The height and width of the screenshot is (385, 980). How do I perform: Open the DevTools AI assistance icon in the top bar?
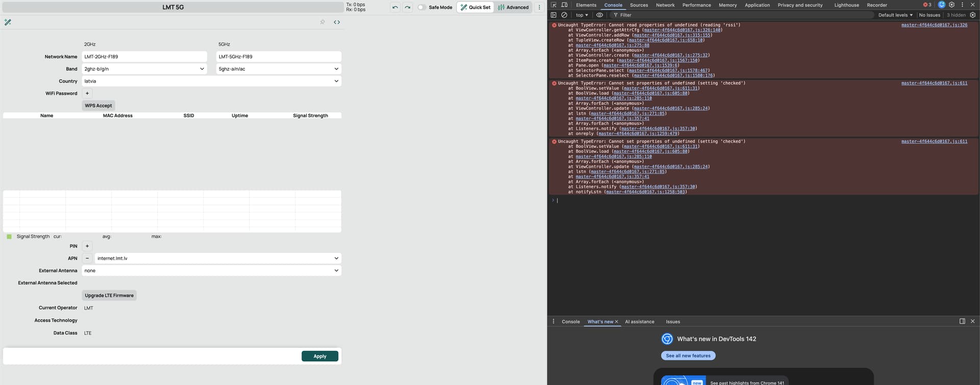coord(942,5)
